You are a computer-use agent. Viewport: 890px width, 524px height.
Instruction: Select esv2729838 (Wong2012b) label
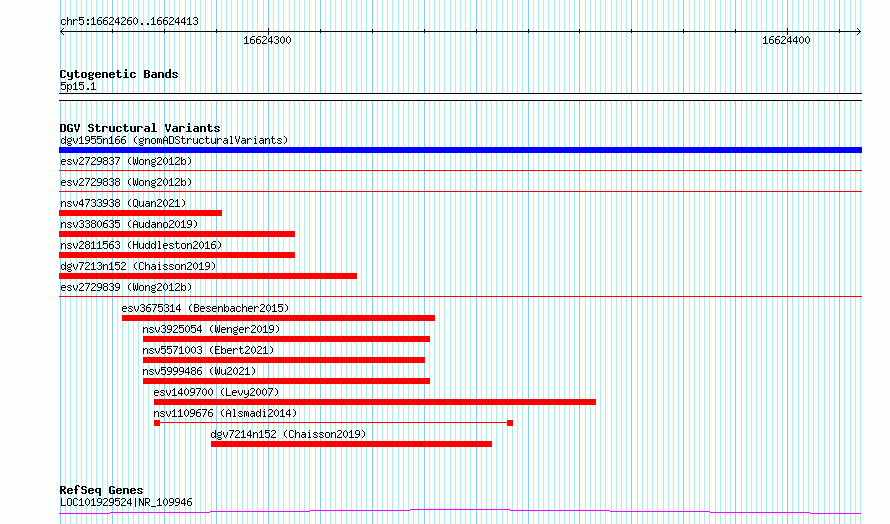126,182
